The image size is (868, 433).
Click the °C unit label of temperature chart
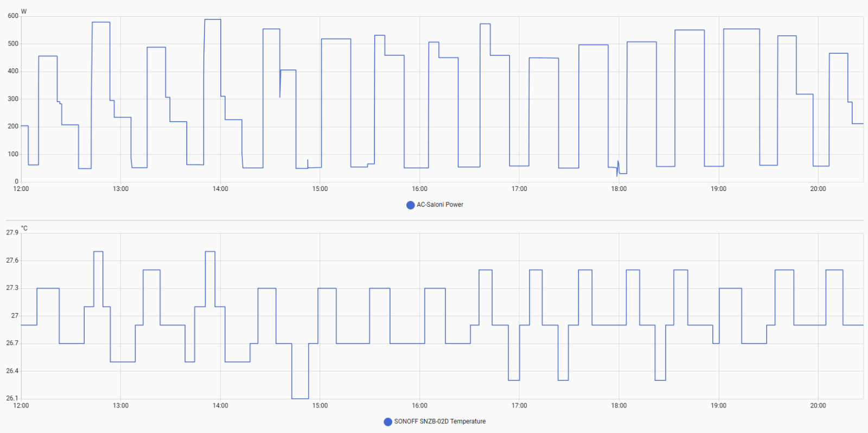pos(24,228)
